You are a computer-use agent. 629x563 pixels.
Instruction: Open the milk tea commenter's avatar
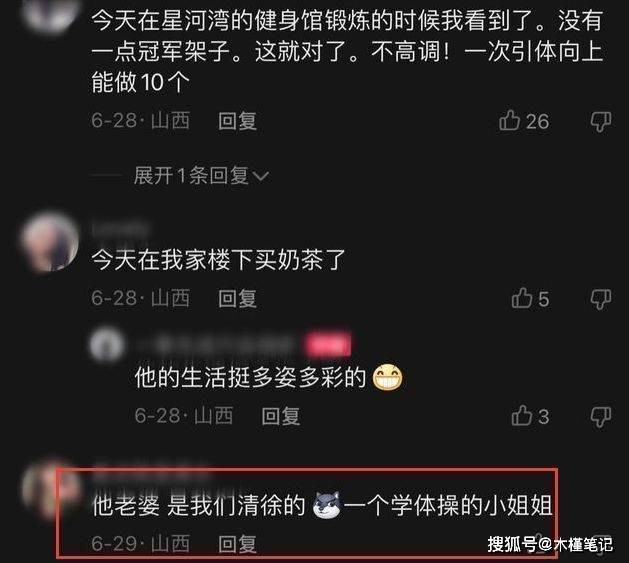50,242
